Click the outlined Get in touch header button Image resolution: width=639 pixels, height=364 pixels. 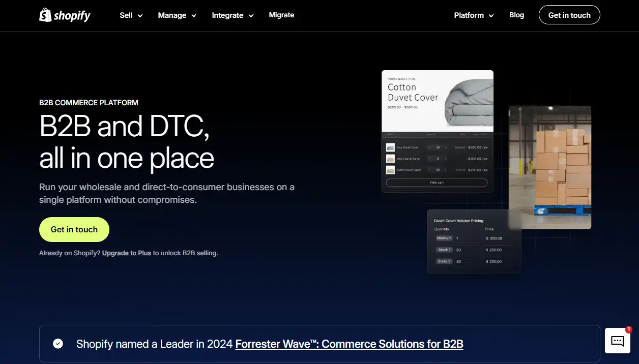[x=569, y=15]
